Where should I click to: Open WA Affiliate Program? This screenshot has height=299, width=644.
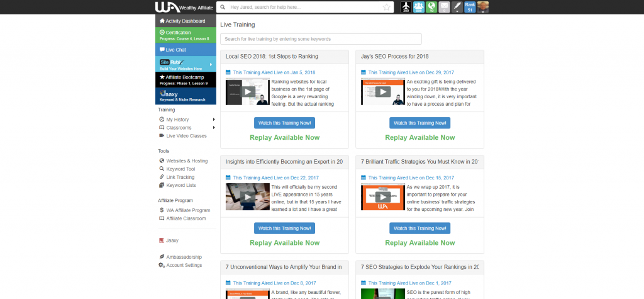(188, 210)
